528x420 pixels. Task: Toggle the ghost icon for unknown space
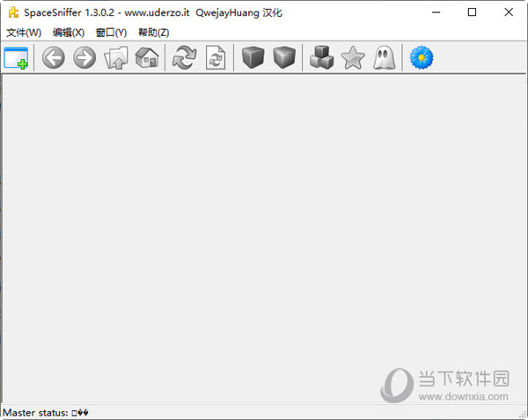click(384, 59)
